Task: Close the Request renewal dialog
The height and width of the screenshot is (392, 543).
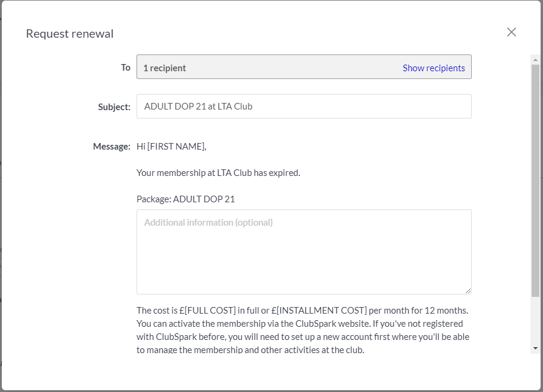Action: tap(511, 32)
